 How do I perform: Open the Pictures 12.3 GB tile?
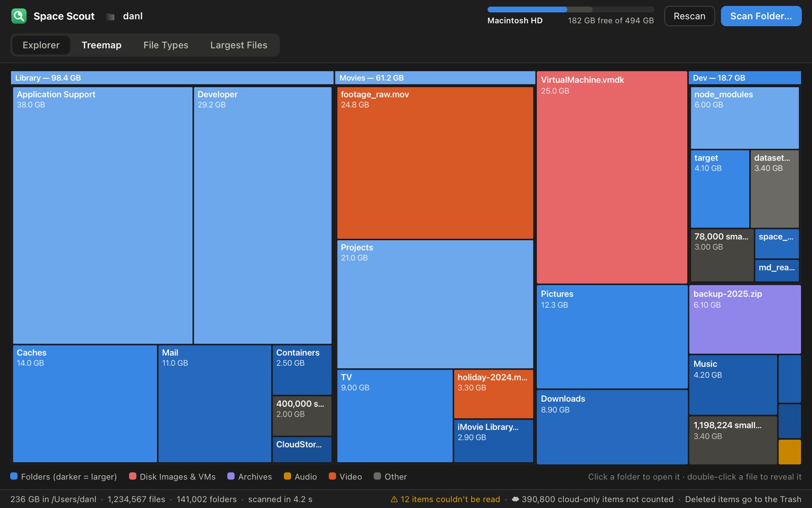(612, 337)
